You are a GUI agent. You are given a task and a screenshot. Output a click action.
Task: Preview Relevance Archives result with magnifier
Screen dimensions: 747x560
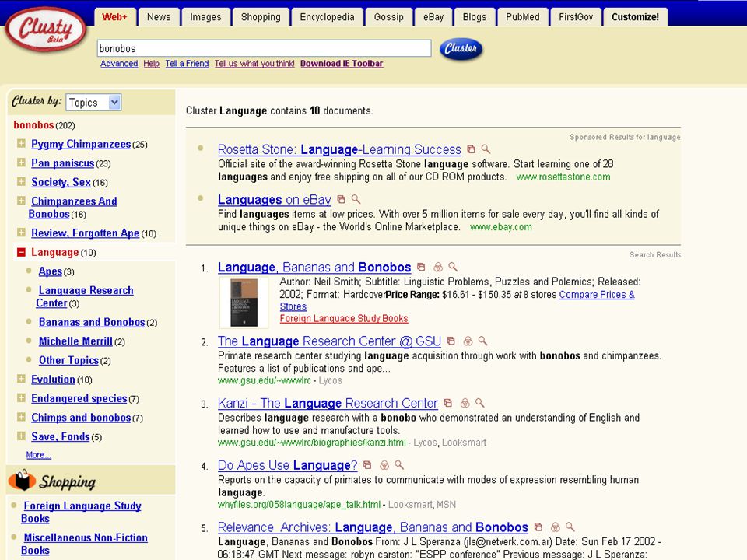tap(570, 527)
